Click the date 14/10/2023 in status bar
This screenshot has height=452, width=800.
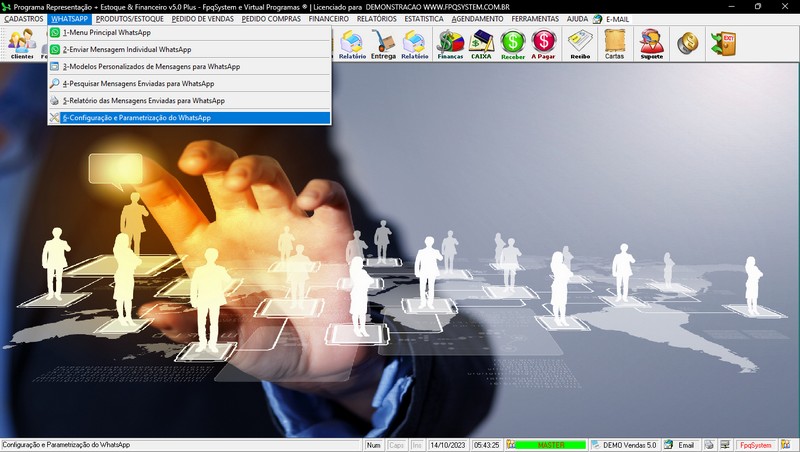(447, 445)
